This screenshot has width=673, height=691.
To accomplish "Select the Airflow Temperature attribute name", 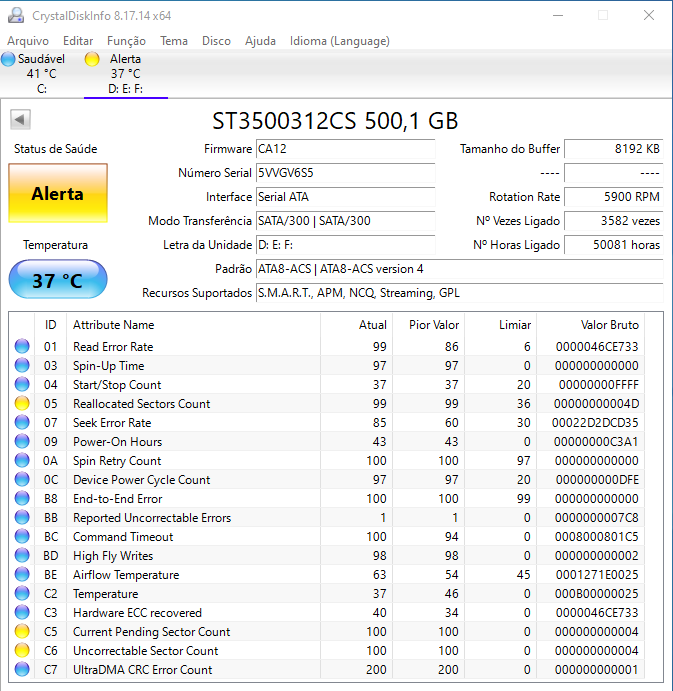I will [126, 575].
